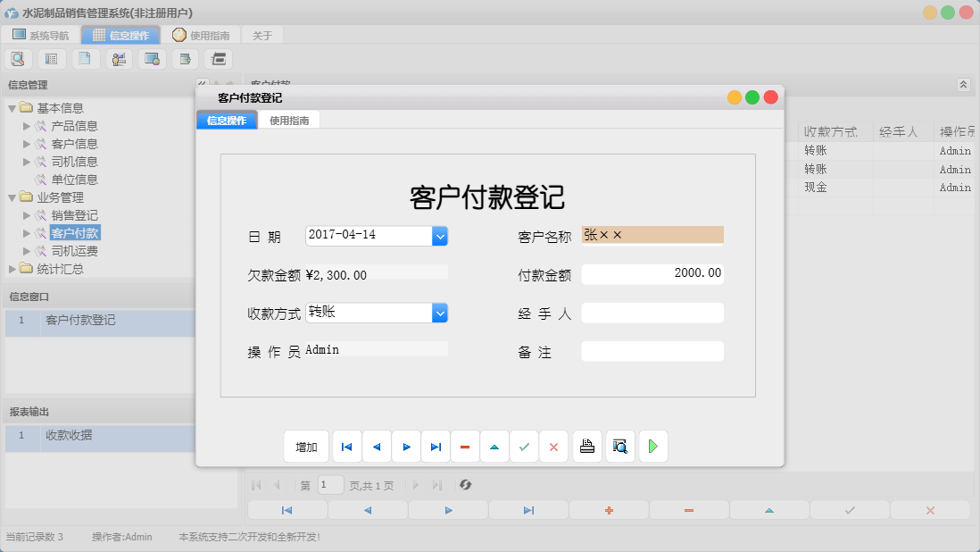The height and width of the screenshot is (552, 980).
Task: Open the user report toolbar icon
Action: (x=118, y=58)
